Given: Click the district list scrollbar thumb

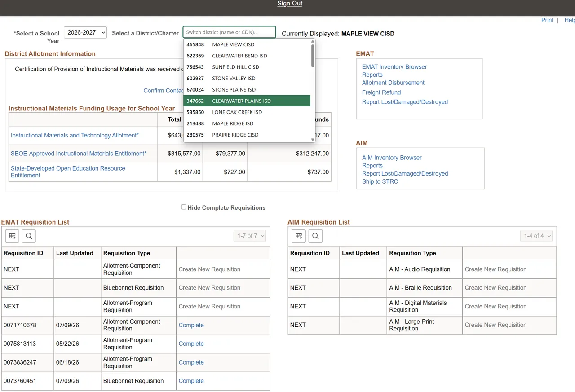Looking at the screenshot, I should (x=313, y=56).
